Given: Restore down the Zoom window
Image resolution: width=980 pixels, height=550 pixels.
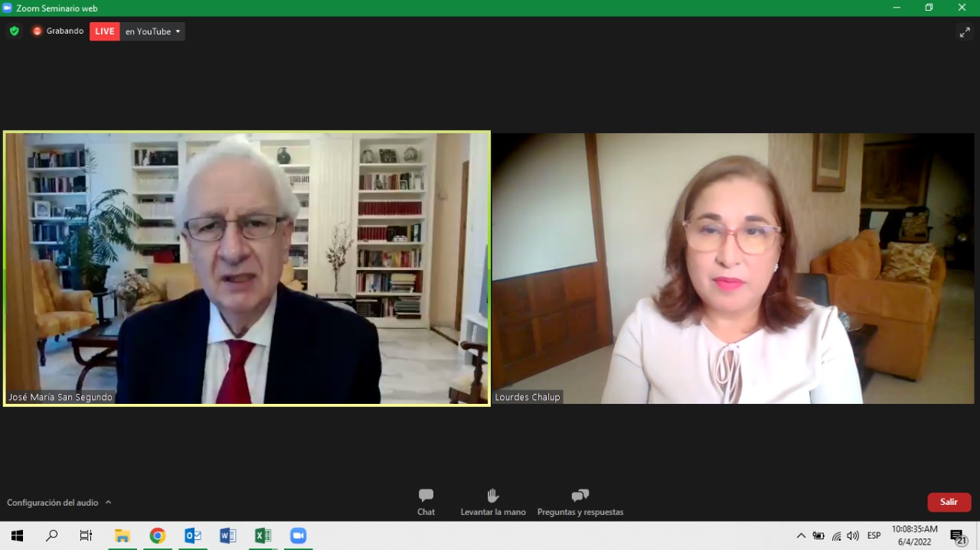Looking at the screenshot, I should point(929,8).
